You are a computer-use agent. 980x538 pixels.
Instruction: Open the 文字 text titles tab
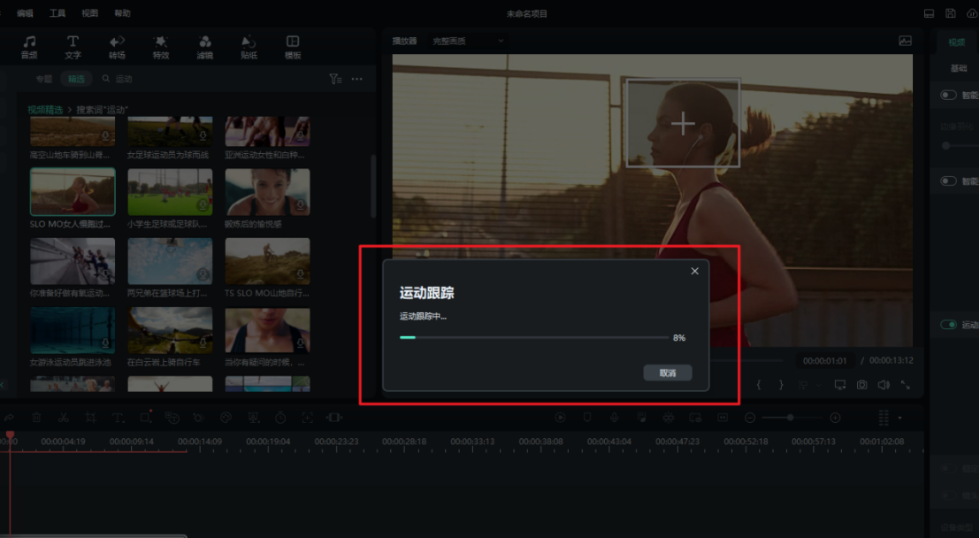(73, 47)
